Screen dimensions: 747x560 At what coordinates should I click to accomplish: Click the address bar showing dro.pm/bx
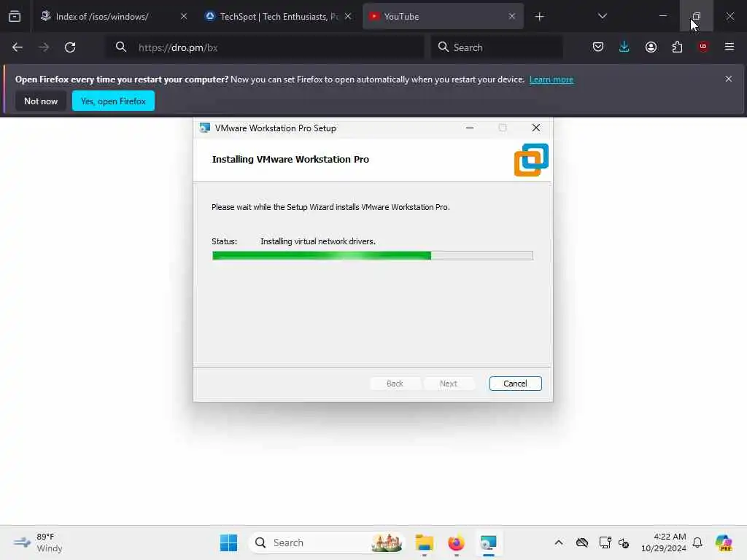coord(264,47)
